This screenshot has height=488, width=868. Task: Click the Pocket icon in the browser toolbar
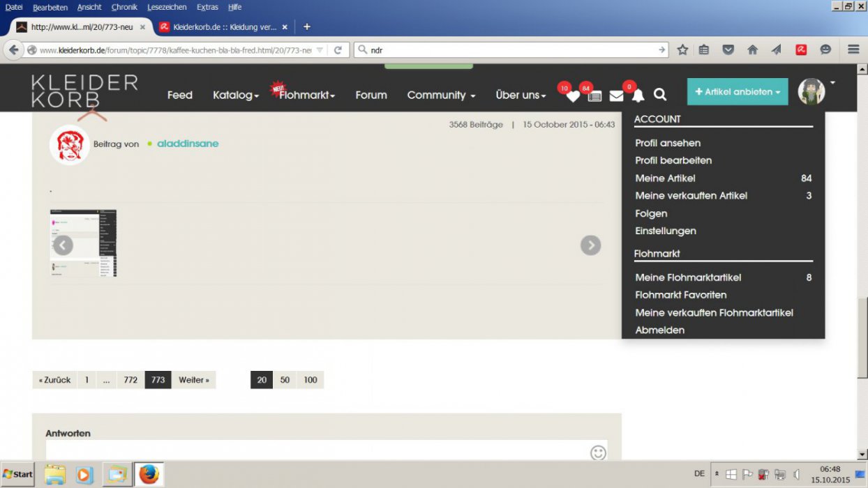tap(728, 49)
